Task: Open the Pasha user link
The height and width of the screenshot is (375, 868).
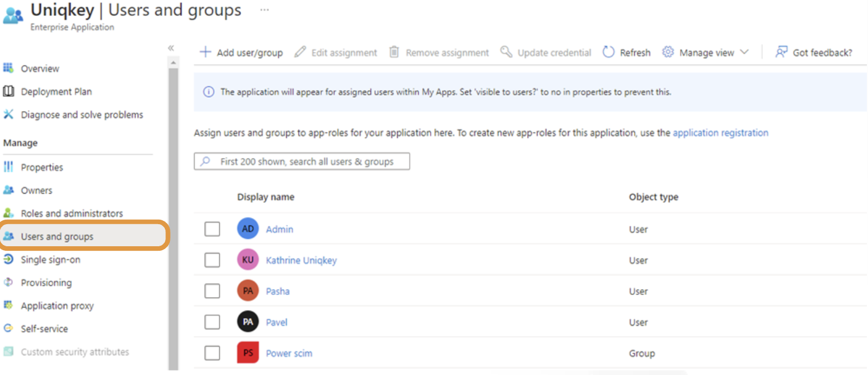Action: point(278,291)
